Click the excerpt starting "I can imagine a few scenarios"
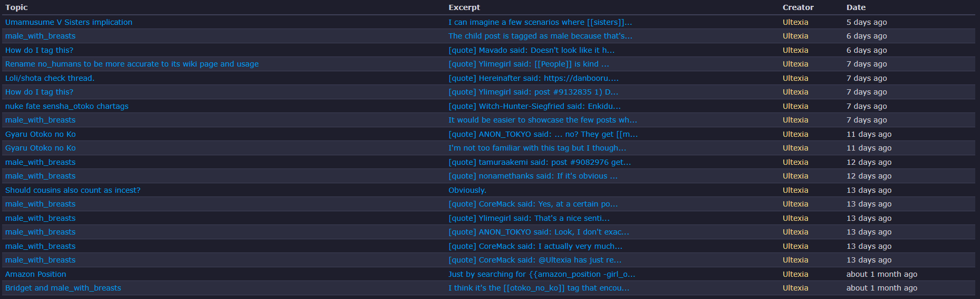 540,22
